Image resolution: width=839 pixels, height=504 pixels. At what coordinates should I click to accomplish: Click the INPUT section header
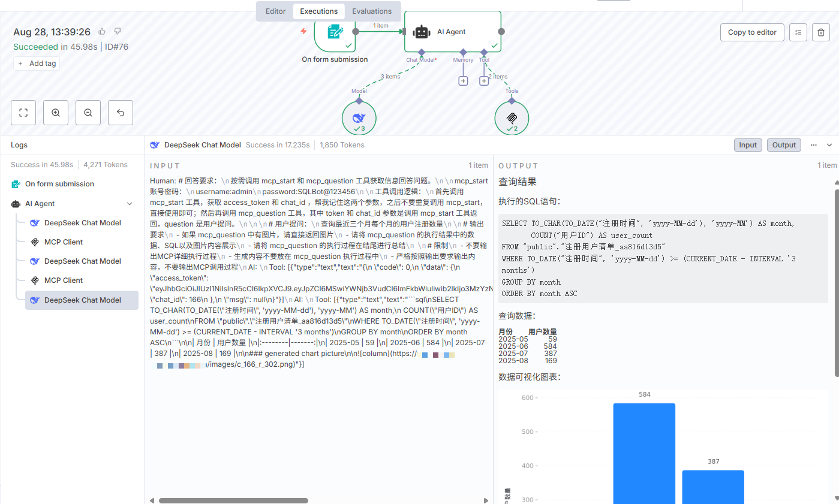(x=165, y=165)
